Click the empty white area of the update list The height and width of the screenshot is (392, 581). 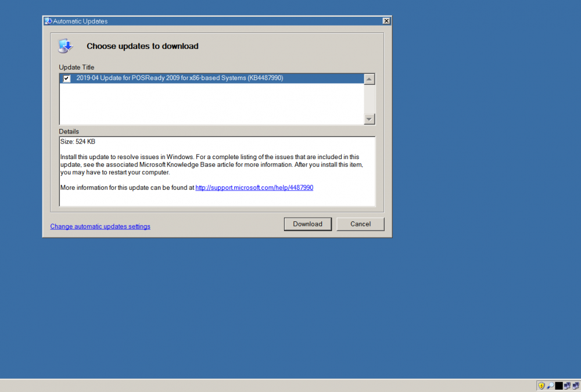point(209,105)
